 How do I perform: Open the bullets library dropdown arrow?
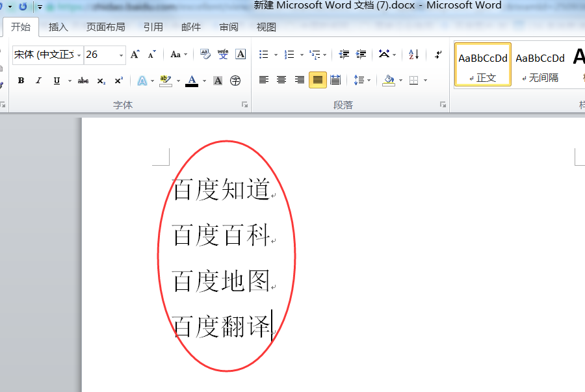click(x=276, y=55)
